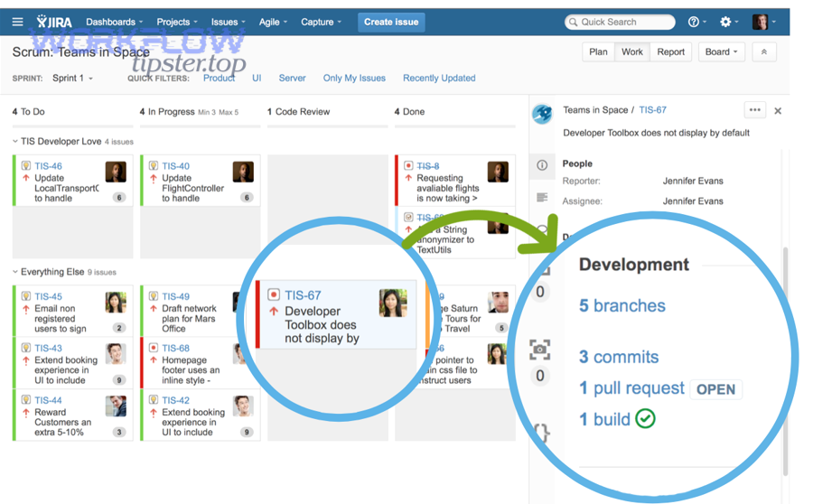Click the bug type icon on TIS-67 card
Viewport: 813px width, 504px height.
(x=273, y=294)
